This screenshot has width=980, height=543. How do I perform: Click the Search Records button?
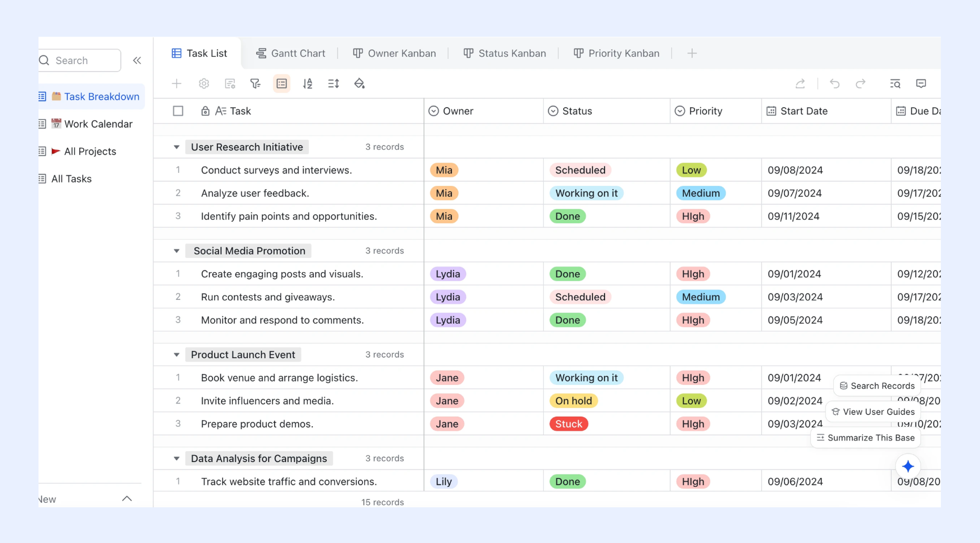[877, 386]
